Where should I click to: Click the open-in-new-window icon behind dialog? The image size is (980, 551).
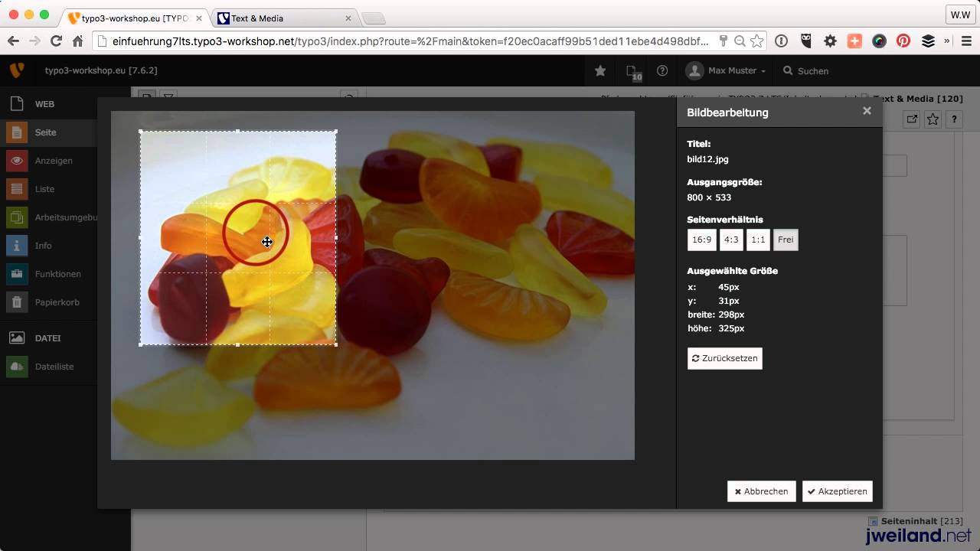pyautogui.click(x=911, y=119)
